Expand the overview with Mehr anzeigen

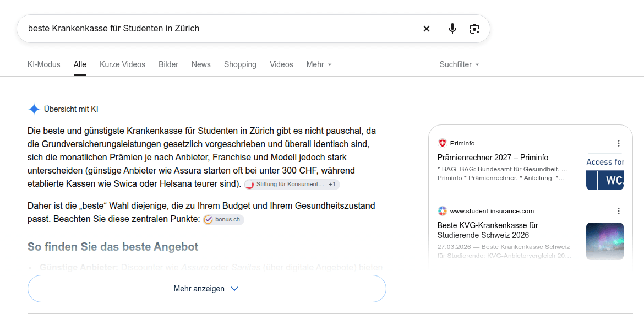tap(206, 289)
